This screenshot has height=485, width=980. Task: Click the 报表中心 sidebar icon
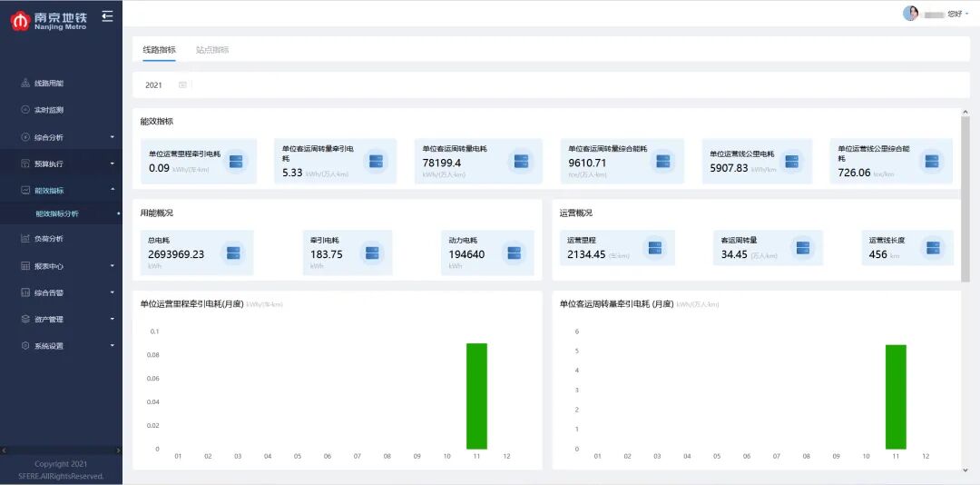tap(25, 266)
